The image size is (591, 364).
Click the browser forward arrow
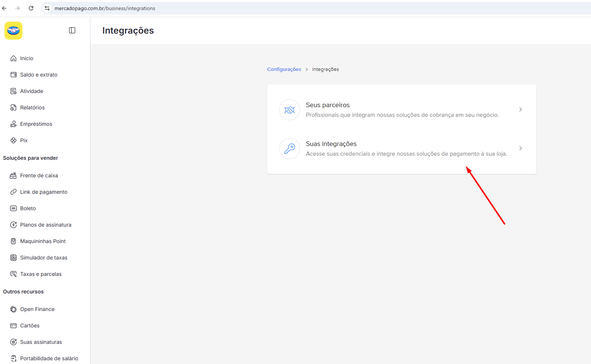click(18, 8)
